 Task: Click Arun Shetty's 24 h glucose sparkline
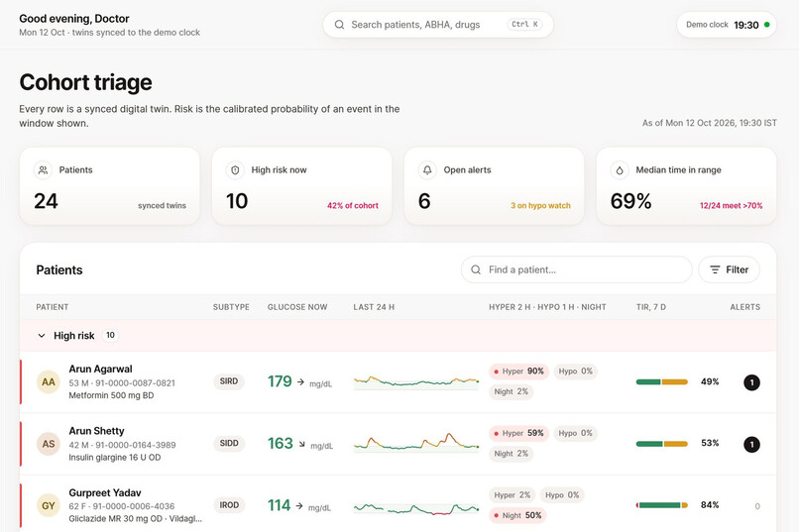416,443
